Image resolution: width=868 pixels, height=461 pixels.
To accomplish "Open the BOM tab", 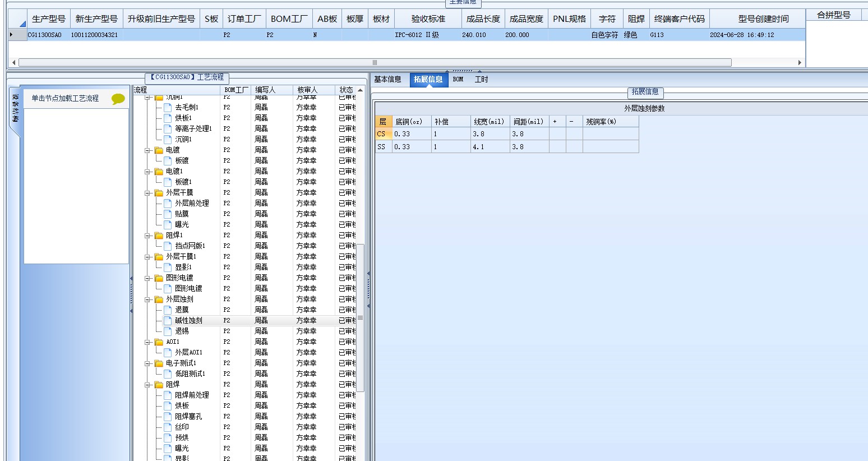I will pos(458,80).
